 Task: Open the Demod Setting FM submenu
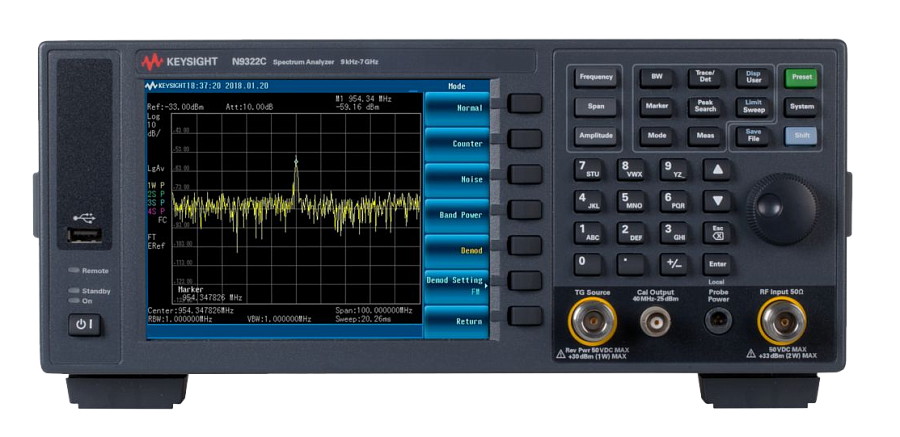click(456, 286)
